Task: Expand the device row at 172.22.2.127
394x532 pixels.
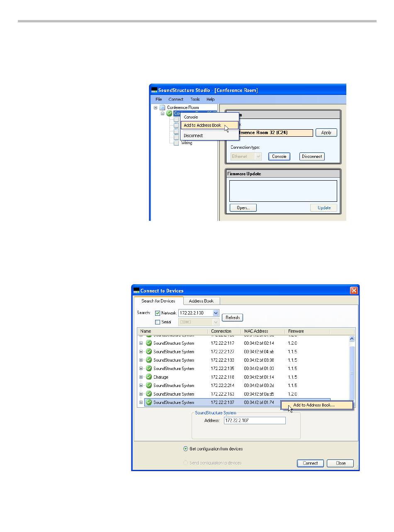Action: click(141, 351)
